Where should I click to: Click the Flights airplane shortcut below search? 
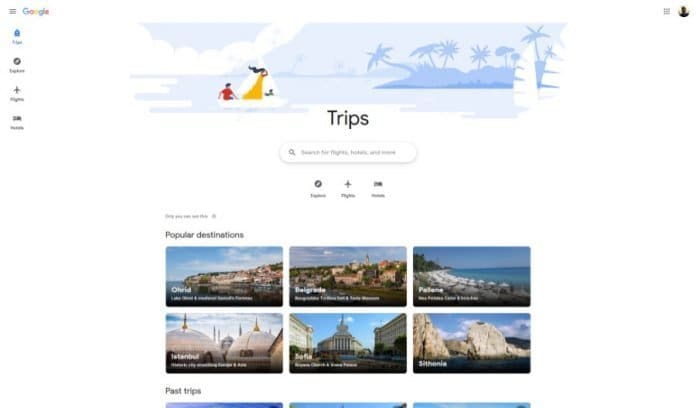348,188
